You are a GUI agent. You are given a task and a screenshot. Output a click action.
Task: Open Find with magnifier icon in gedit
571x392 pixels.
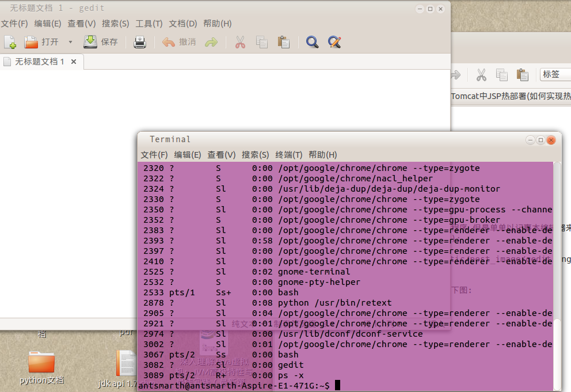(x=312, y=42)
